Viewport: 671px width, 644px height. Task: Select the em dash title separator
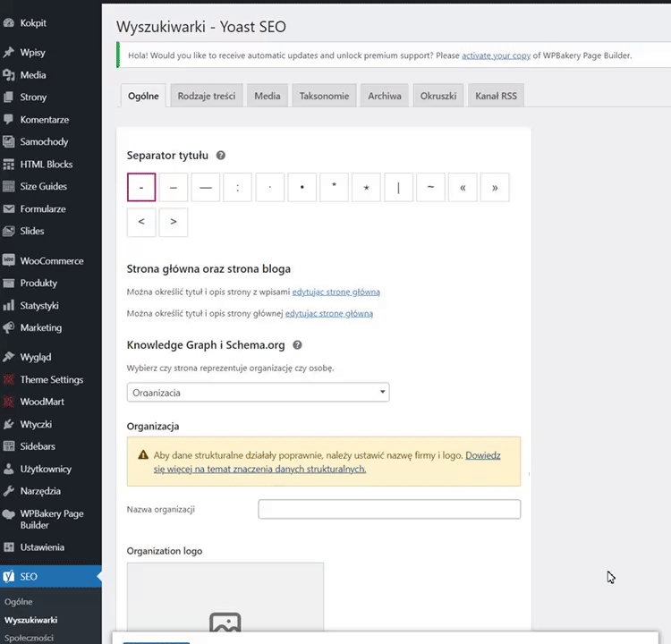click(x=206, y=187)
